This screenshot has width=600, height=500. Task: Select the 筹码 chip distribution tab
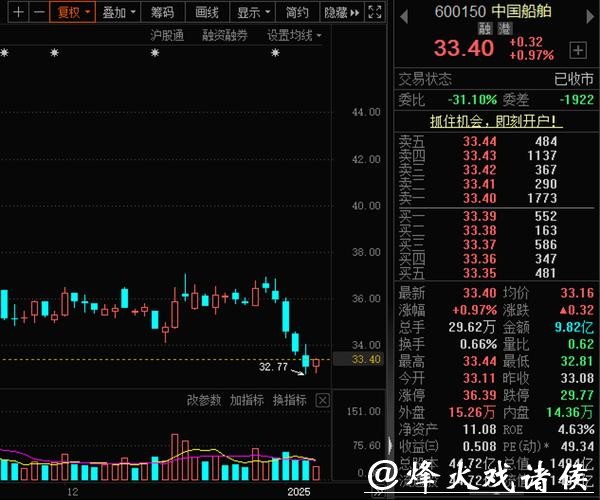click(x=162, y=12)
